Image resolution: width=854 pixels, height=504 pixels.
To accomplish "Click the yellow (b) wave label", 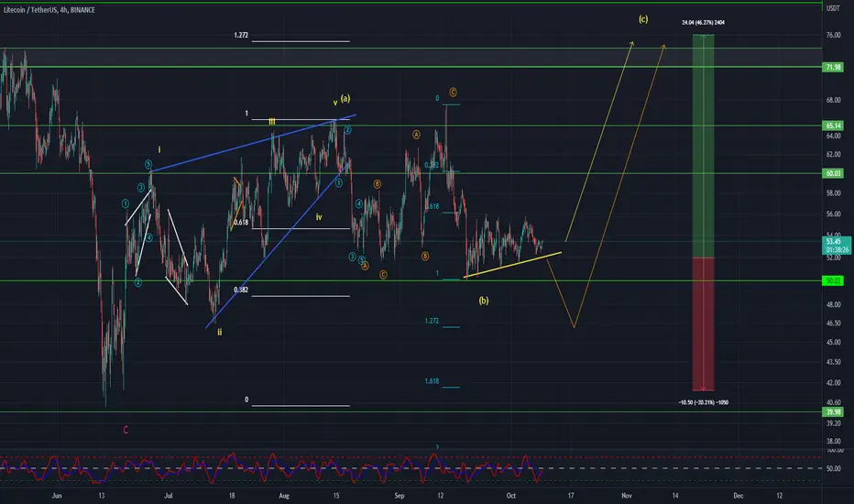I will (x=484, y=301).
